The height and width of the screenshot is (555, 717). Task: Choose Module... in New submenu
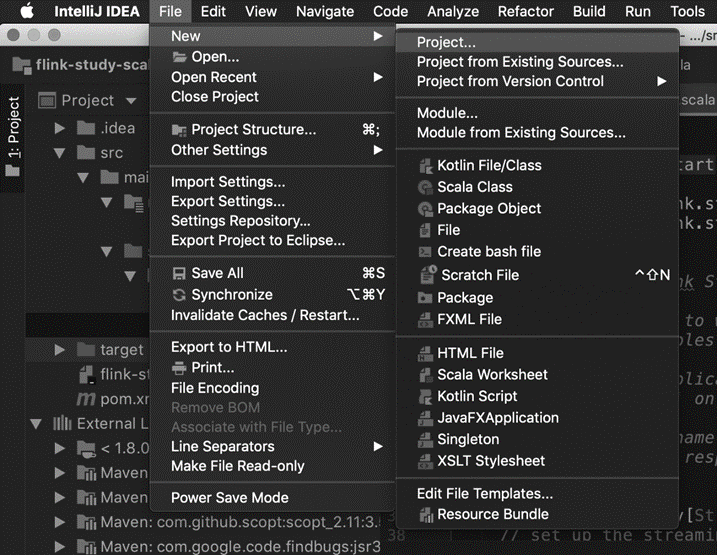(536, 113)
